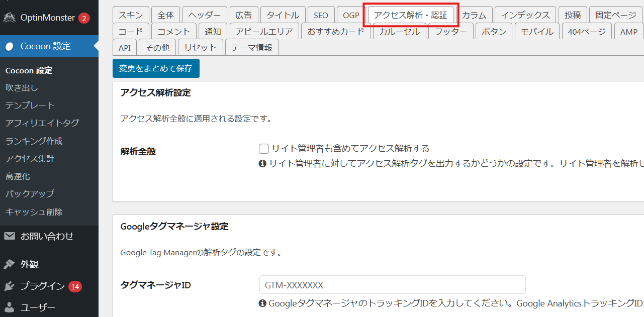Click the プラグイン plug icon

[9, 286]
